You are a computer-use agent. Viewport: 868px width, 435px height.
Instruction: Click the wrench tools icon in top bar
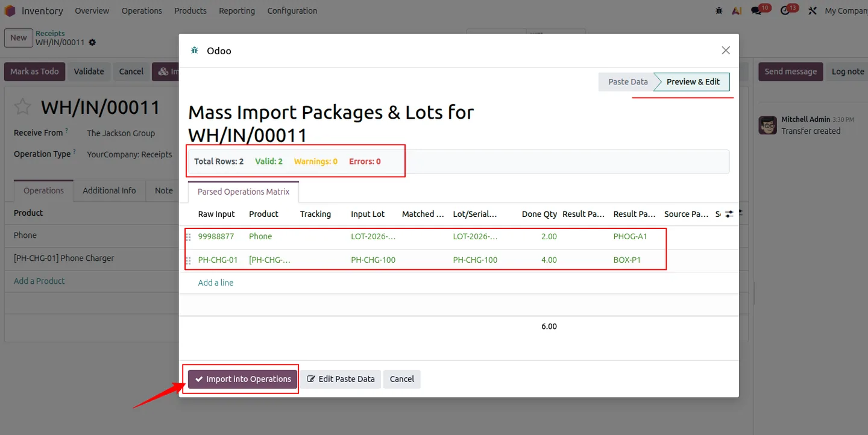point(812,11)
